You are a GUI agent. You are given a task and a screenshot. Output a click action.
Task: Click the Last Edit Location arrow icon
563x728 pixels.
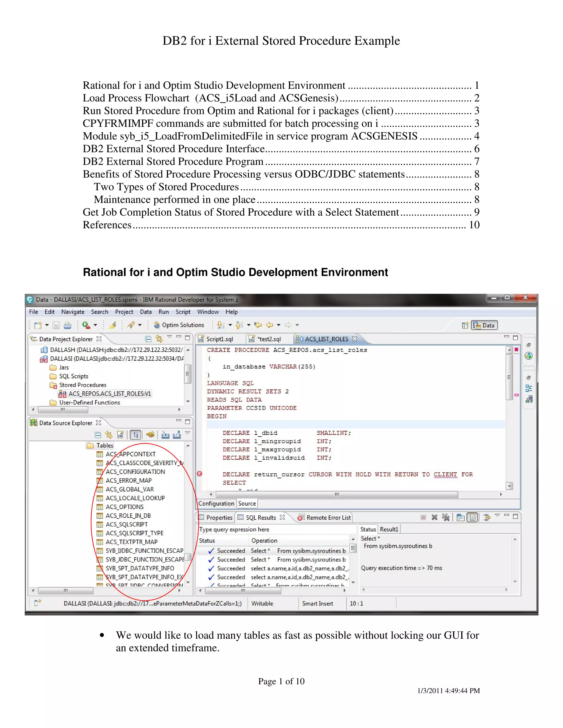(258, 325)
